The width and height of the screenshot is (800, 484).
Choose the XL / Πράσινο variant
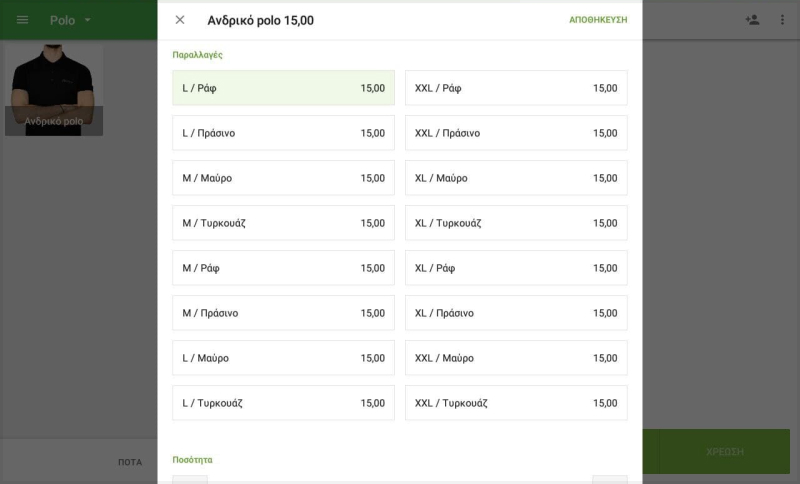[x=516, y=313]
